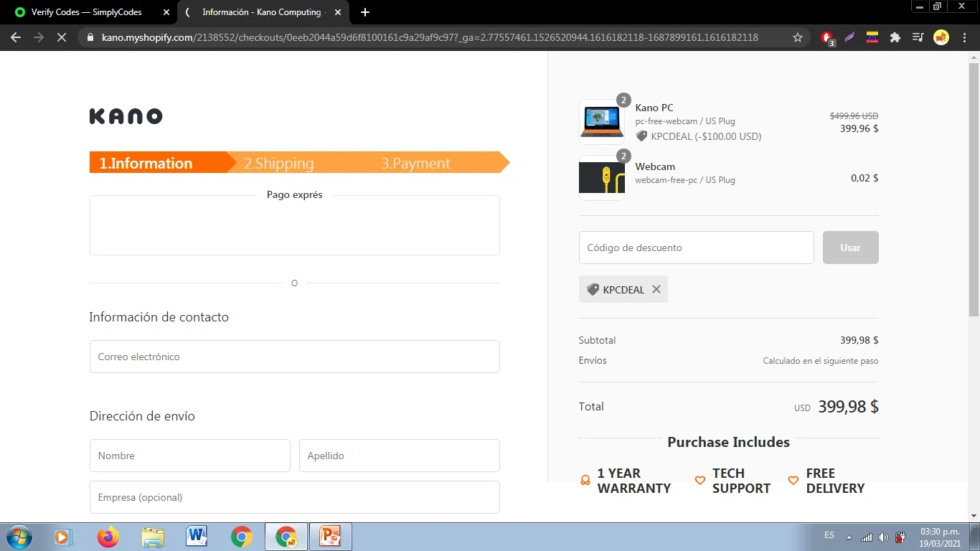View site info via padlock icon
The width and height of the screenshot is (980, 551).
coord(90,37)
